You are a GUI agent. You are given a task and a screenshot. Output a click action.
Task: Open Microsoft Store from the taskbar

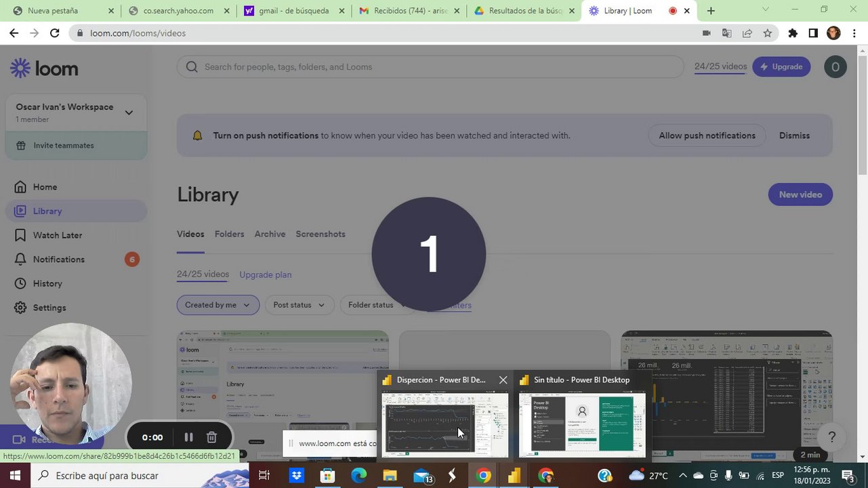coord(327,476)
